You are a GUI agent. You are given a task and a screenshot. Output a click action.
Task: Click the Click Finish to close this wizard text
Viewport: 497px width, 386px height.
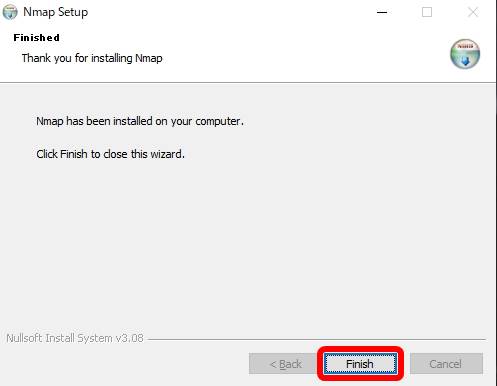click(x=110, y=154)
